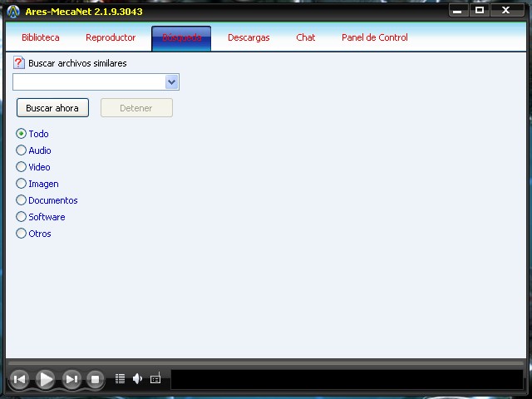
Task: Skip to next track in player
Action: 71,379
